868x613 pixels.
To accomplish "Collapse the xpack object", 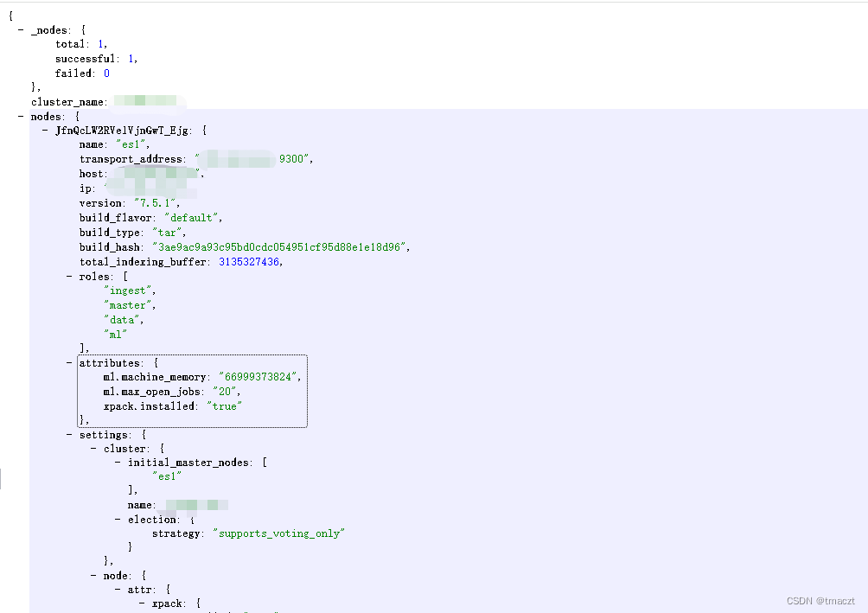I will pos(143,603).
